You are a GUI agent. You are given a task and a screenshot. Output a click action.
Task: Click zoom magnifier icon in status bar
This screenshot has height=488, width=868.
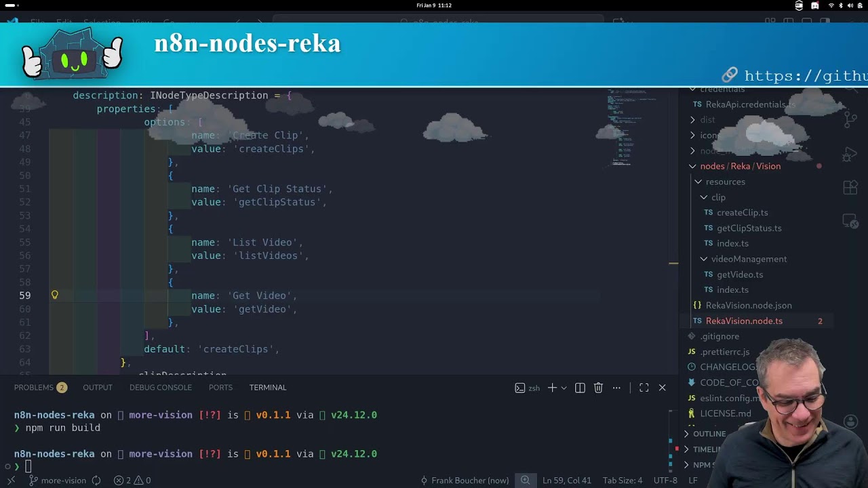(x=526, y=481)
